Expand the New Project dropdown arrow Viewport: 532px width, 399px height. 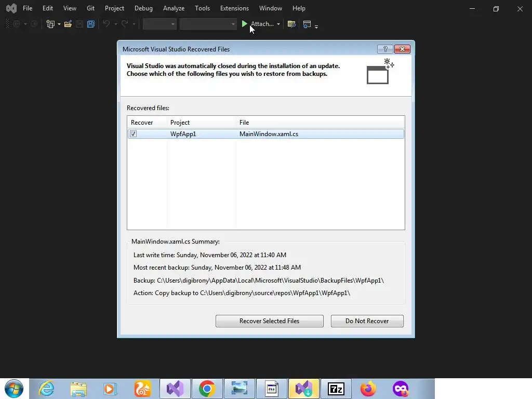point(59,24)
